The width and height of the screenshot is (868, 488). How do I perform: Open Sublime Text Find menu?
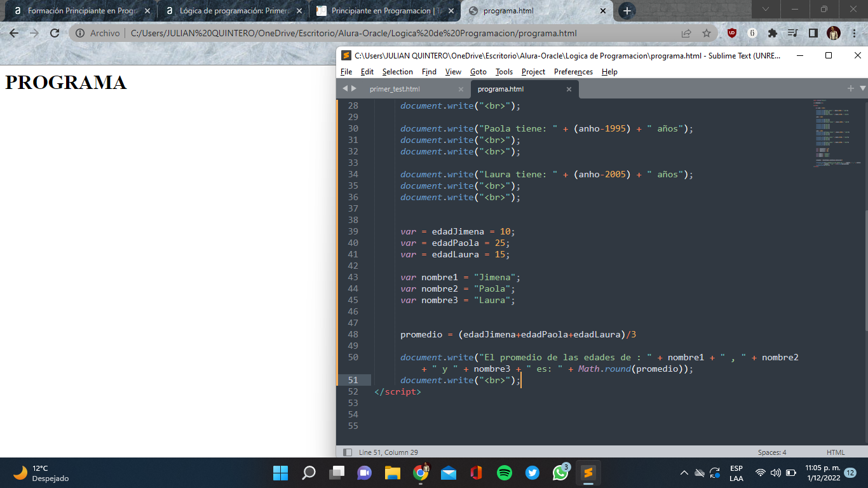click(429, 72)
